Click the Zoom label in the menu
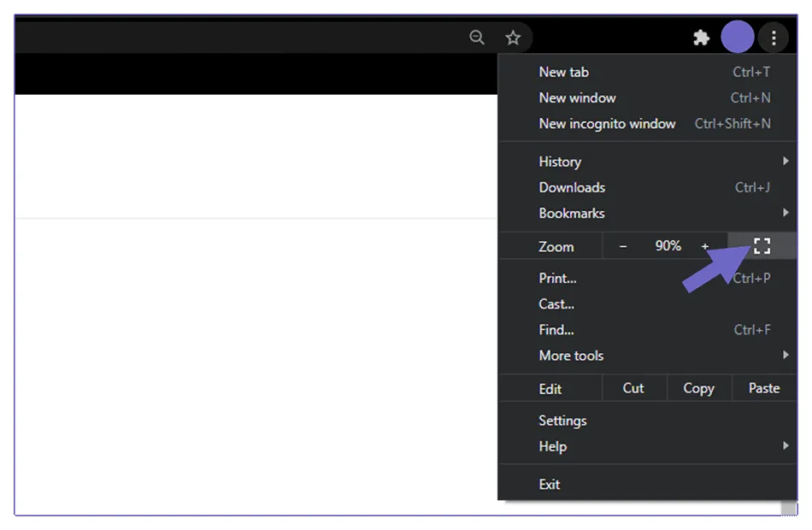Viewport: 812px width, 530px height. tap(556, 246)
